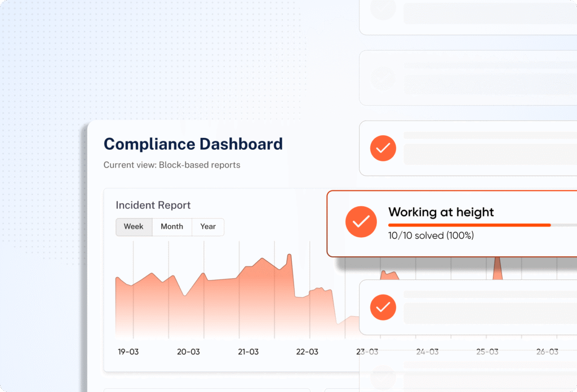Screen dimensions: 577x392
Task: Click the orange progress bar showing 100% solved
Action: [469, 225]
